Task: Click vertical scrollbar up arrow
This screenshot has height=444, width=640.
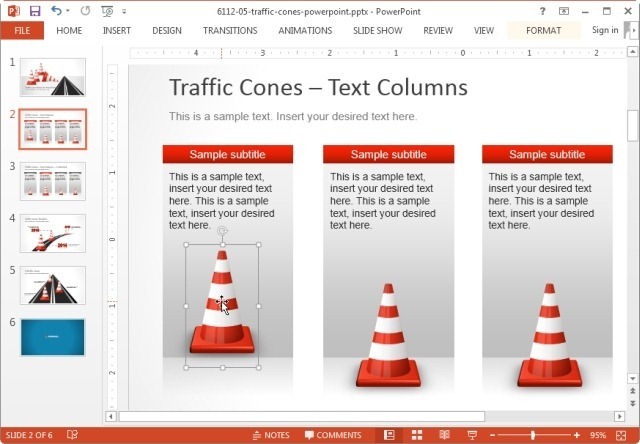Action: (632, 52)
